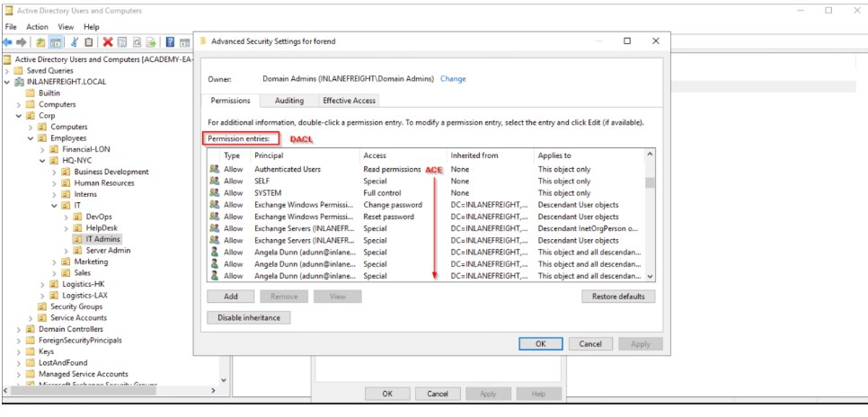Expand the Domain Controllers node
This screenshot has width=868, height=417.
(x=18, y=330)
